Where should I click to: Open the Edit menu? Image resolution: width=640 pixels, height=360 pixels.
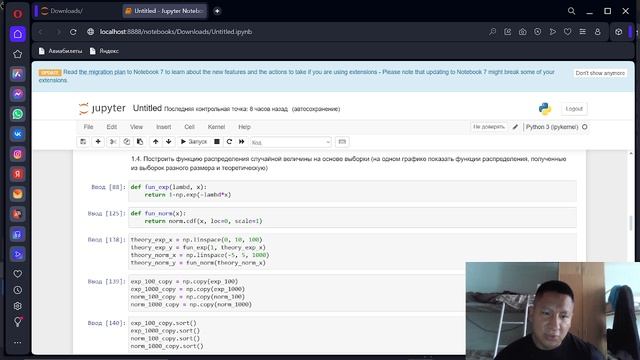(x=111, y=127)
